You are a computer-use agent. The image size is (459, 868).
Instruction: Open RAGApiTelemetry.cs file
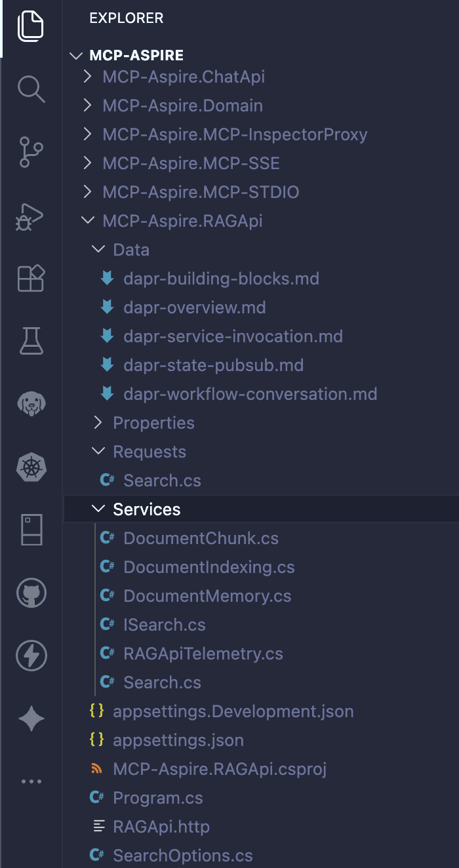pos(203,654)
